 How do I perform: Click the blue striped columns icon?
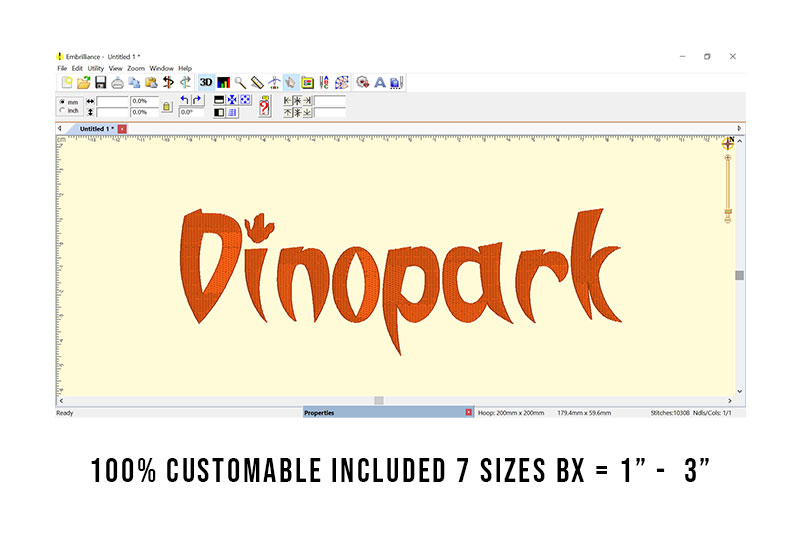pos(232,113)
